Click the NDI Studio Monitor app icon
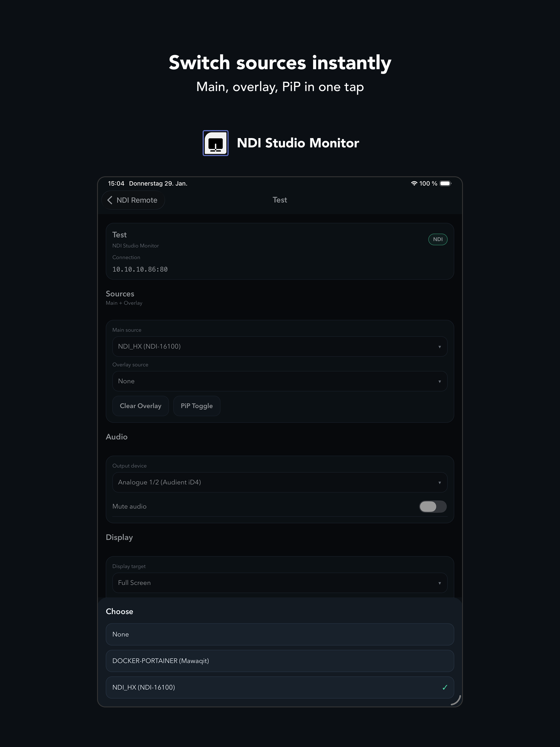 pyautogui.click(x=215, y=143)
